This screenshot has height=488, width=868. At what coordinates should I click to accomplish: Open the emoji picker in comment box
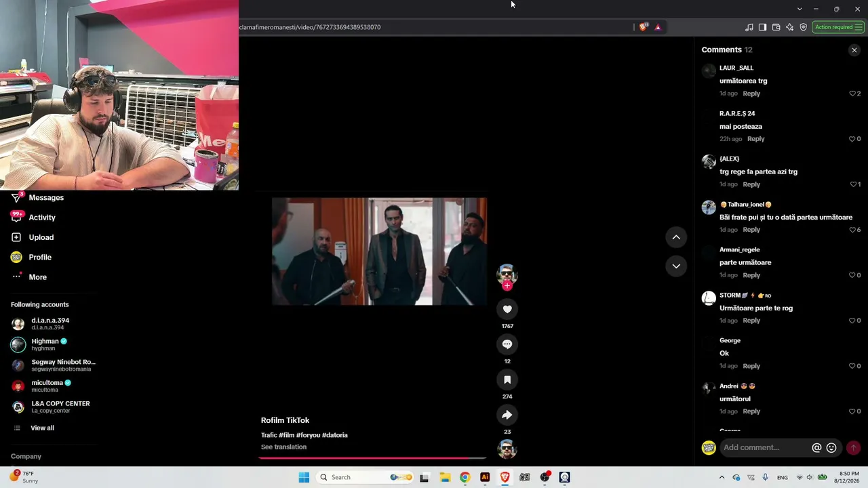pyautogui.click(x=831, y=448)
